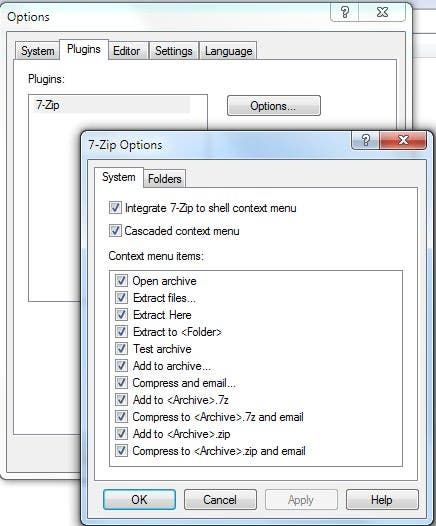The height and width of the screenshot is (526, 436).
Task: Uncheck Add to <Archive>.zip item
Action: tap(121, 434)
